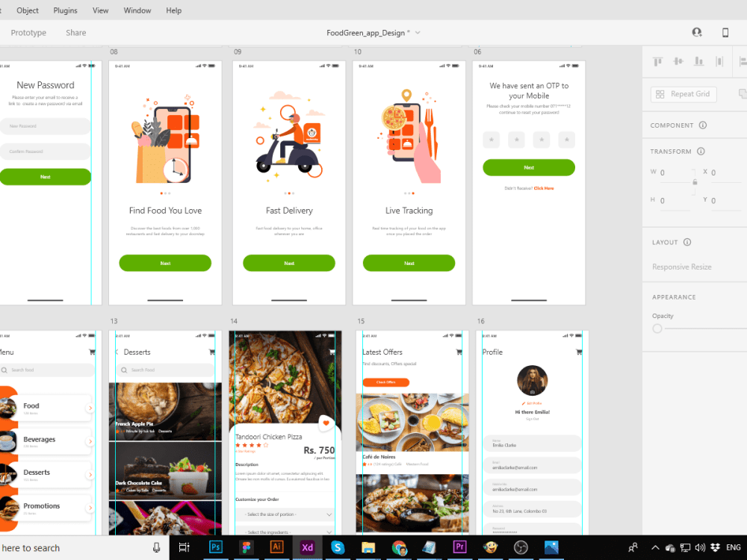Select artboard title 14
This screenshot has height=560, width=747.
[x=234, y=321]
